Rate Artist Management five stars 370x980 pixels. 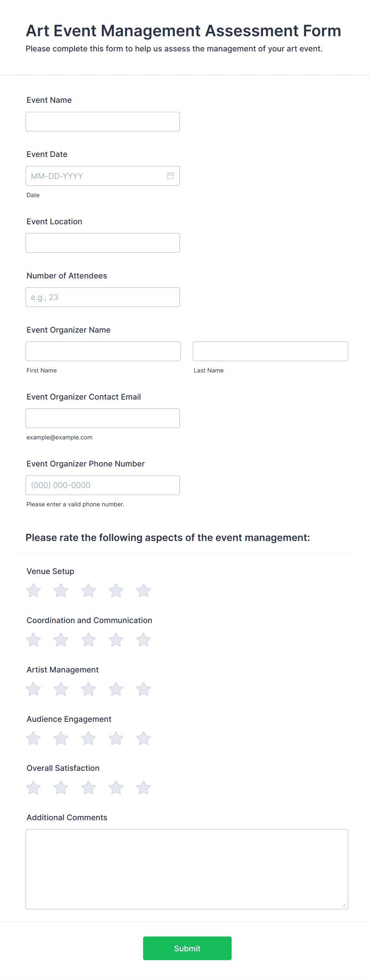[143, 689]
